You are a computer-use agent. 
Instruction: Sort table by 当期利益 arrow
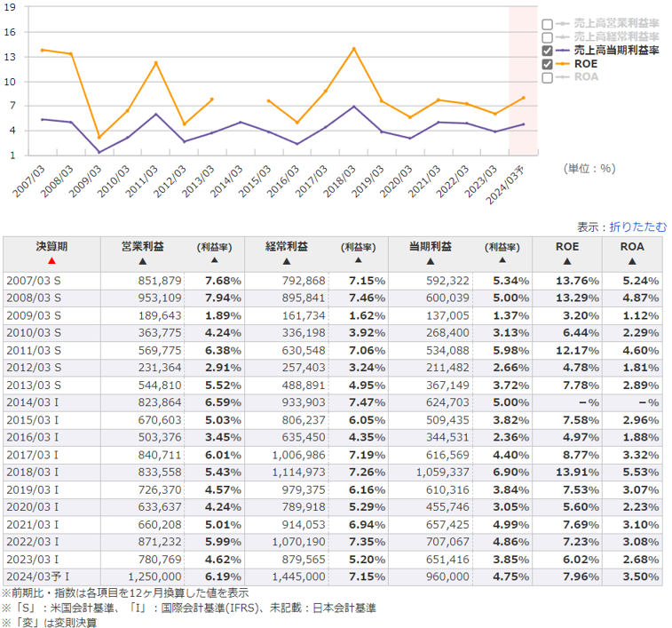pyautogui.click(x=431, y=261)
